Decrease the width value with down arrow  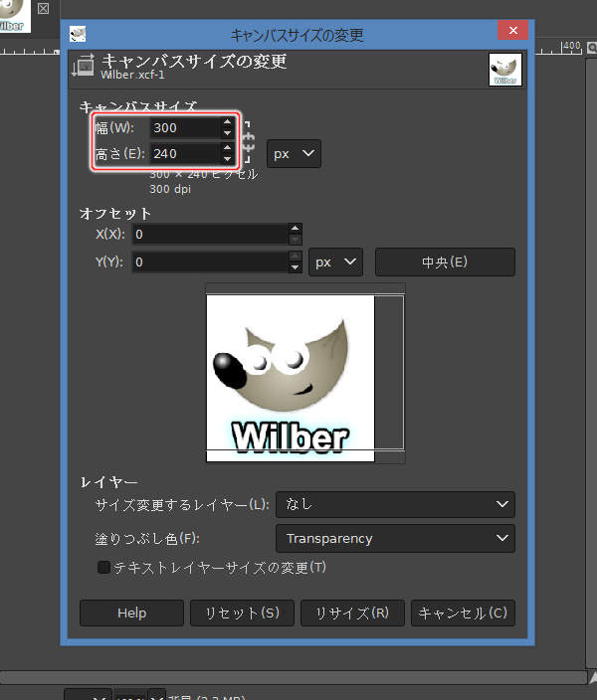pos(228,132)
